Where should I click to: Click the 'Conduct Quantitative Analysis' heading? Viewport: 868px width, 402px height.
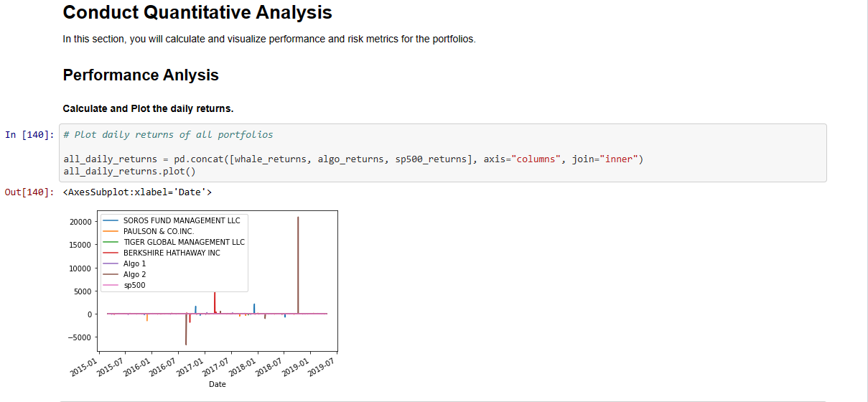(197, 12)
